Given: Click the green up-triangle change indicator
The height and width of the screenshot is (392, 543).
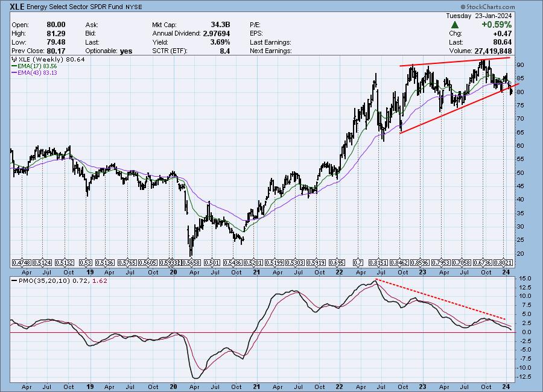Looking at the screenshot, I should click(x=455, y=25).
